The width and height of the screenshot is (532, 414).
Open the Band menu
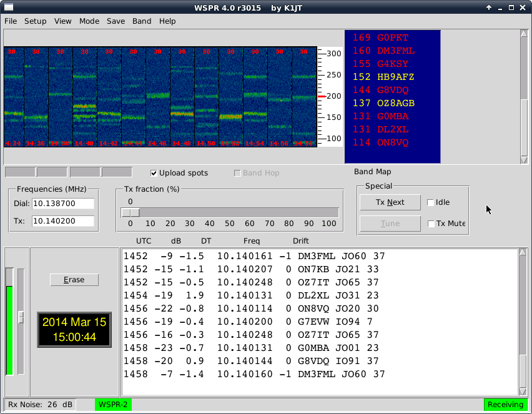[142, 21]
